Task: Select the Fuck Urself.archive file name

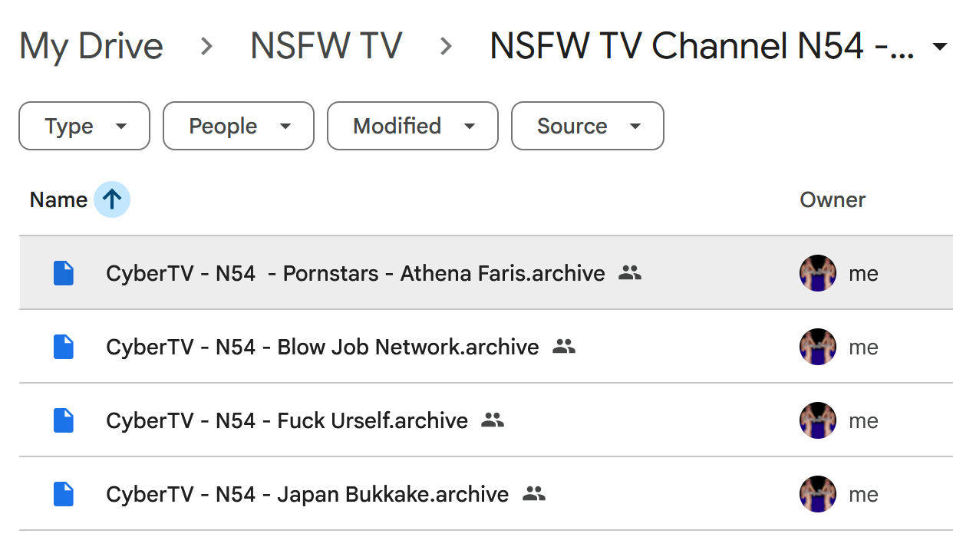Action: [287, 420]
